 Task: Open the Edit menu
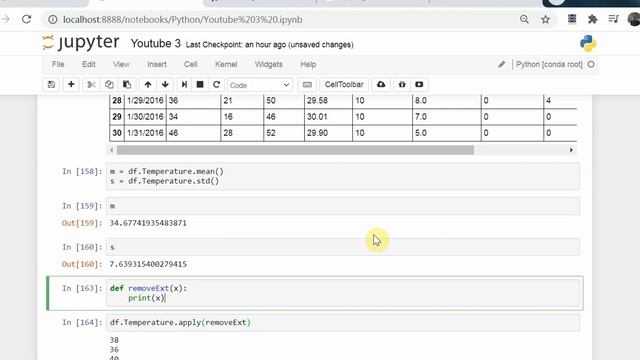[89, 64]
